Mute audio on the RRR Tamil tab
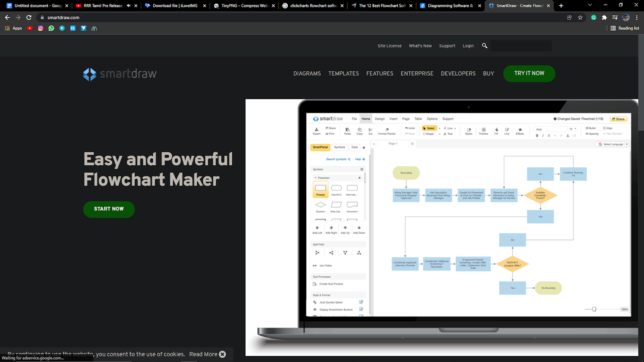644x362 pixels. click(128, 6)
